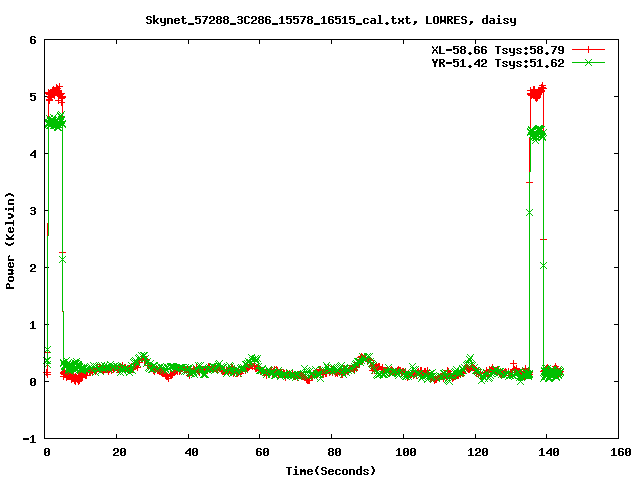
Task: Click the Power (Kelvin) axis label
Action: point(10,241)
